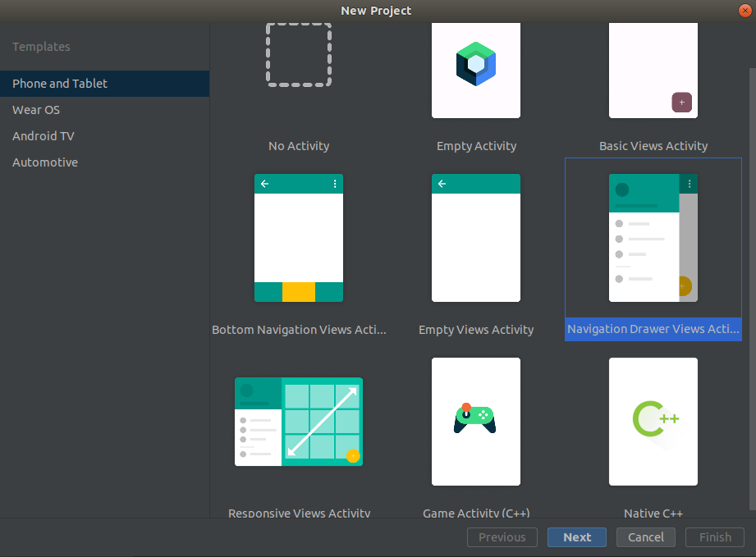This screenshot has height=557, width=756.
Task: Click the 'Game Activity (C++)' label
Action: pyautogui.click(x=476, y=513)
